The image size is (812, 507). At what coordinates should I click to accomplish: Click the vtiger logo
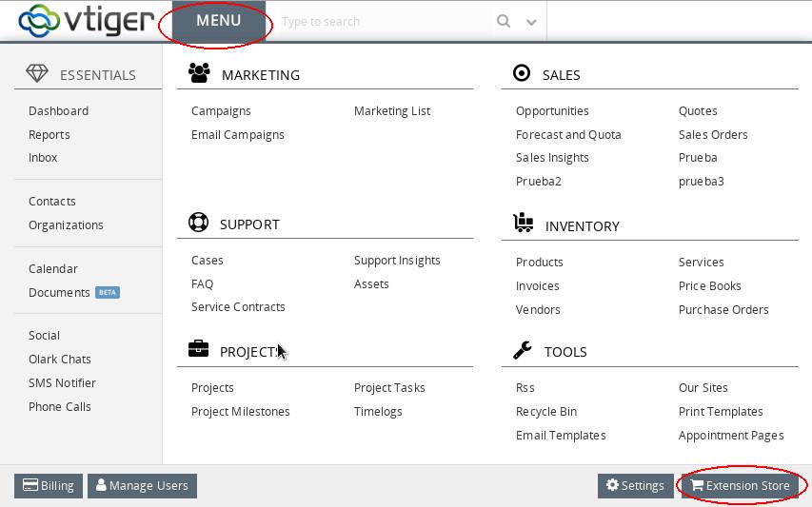(86, 20)
